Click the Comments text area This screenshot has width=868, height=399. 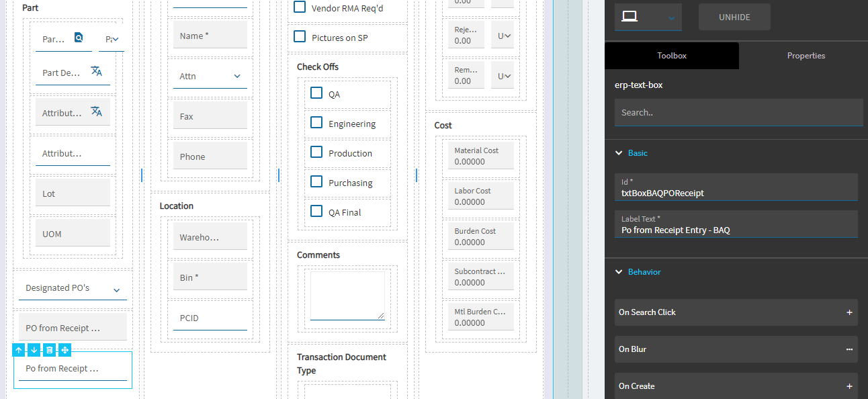[347, 295]
